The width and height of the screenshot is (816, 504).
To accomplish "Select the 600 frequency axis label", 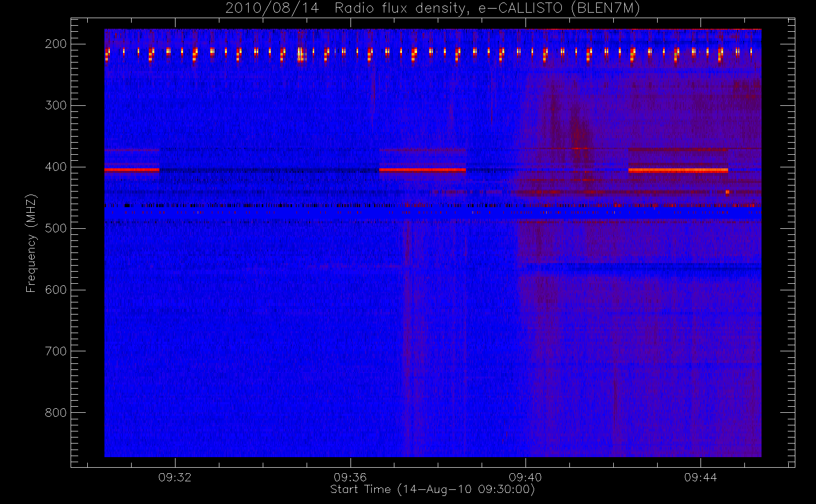I will pyautogui.click(x=55, y=290).
